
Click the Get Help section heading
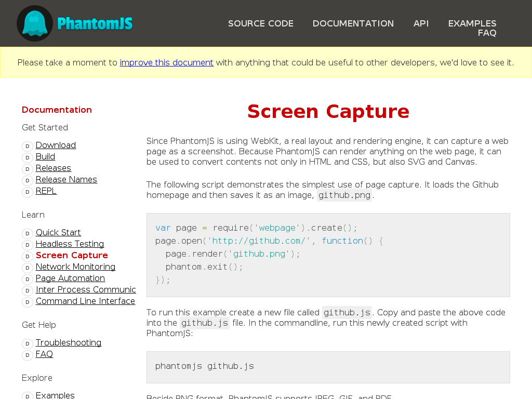[38, 325]
